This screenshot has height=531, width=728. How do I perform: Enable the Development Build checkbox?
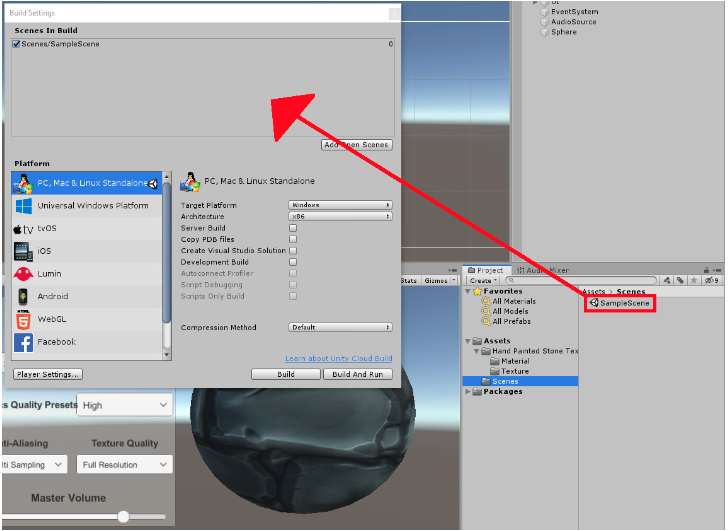click(293, 262)
